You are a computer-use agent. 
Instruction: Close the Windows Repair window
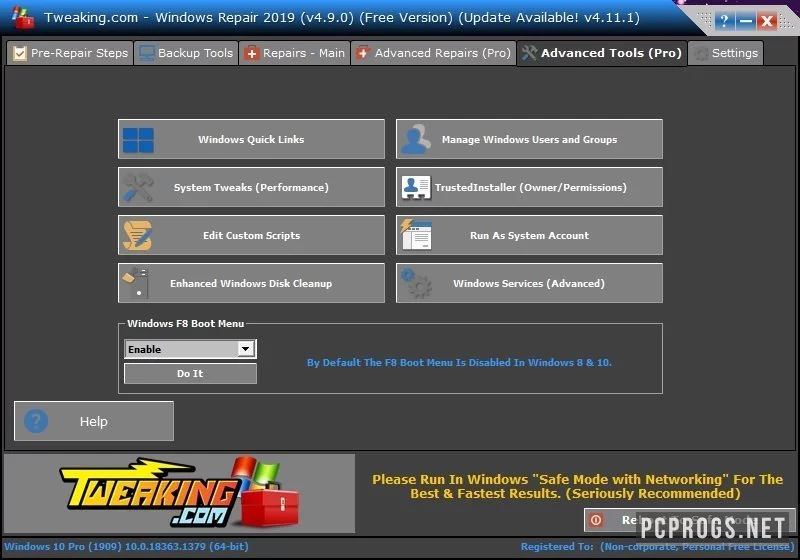click(x=767, y=21)
